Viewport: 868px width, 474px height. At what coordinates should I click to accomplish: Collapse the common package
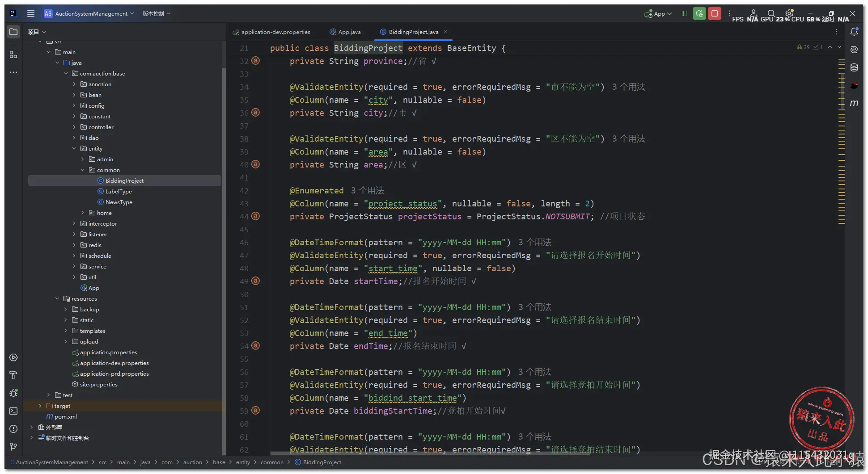[83, 170]
